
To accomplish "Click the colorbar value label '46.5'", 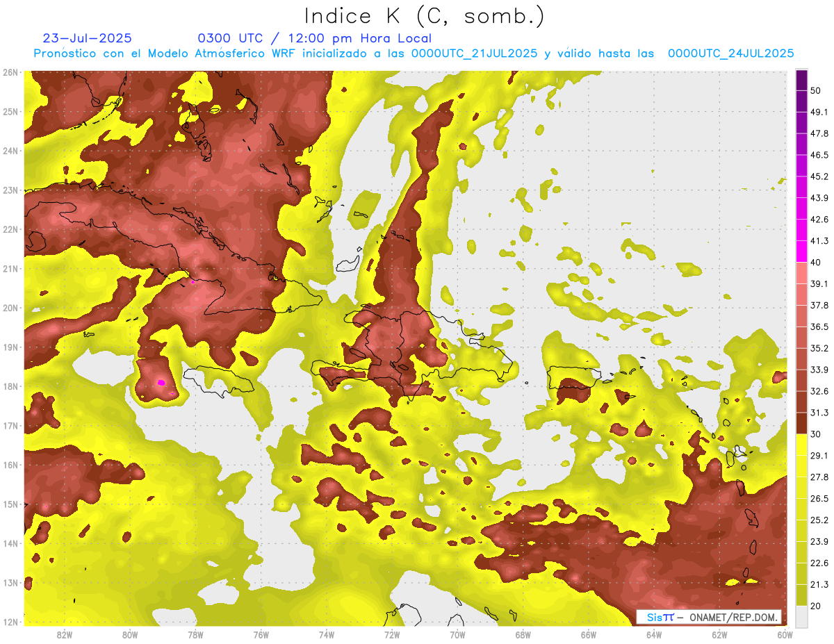I will pyautogui.click(x=819, y=155).
